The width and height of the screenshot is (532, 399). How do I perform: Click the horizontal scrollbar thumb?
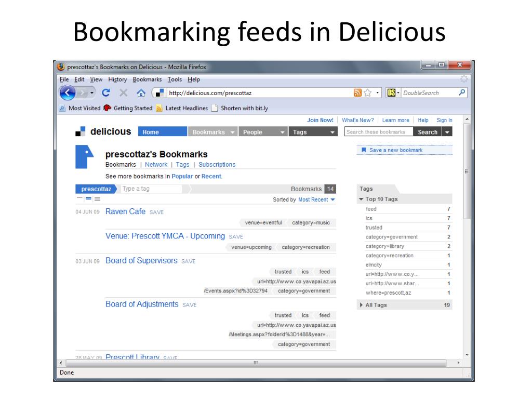256,363
